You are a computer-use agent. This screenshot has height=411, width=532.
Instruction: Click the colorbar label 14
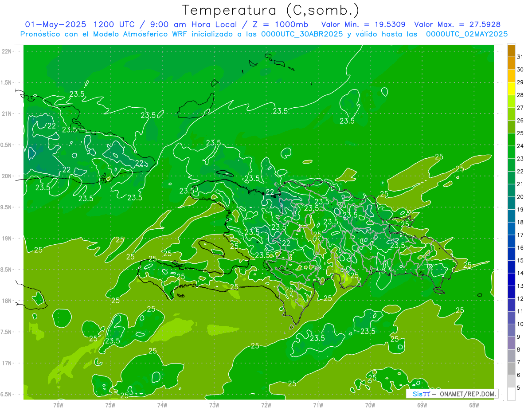[520, 273]
